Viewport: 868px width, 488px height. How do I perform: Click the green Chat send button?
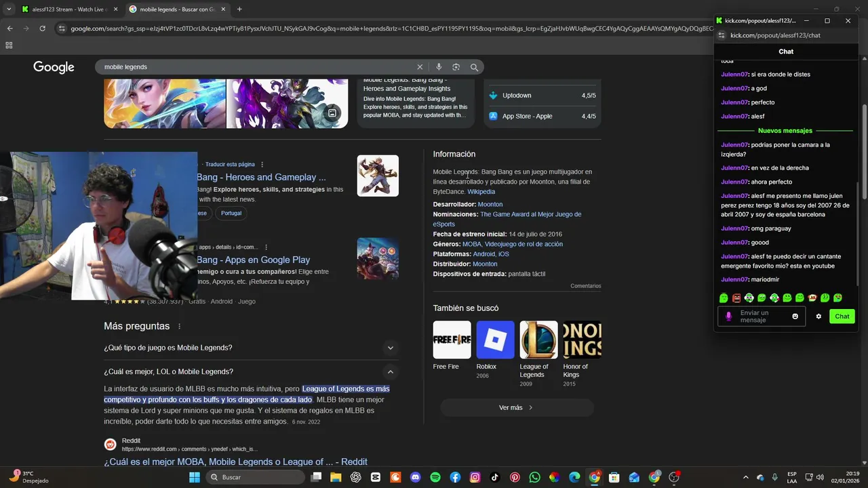click(x=842, y=317)
